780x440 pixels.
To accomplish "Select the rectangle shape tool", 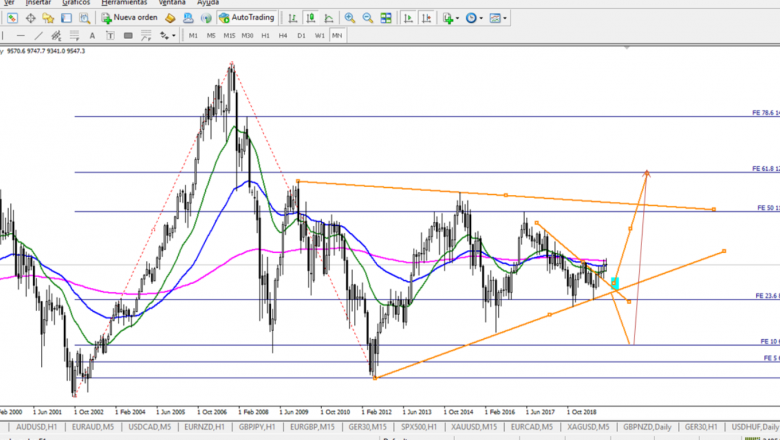I will click(x=128, y=36).
